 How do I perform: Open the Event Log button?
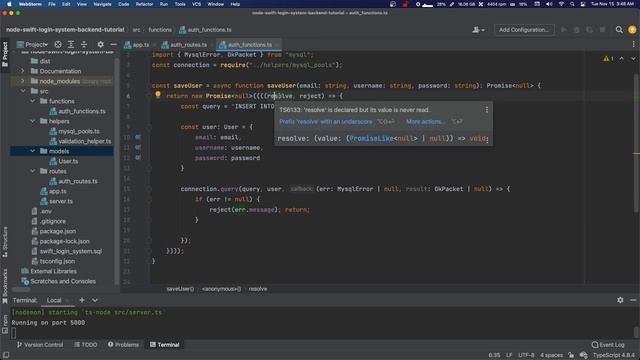[x=608, y=344]
